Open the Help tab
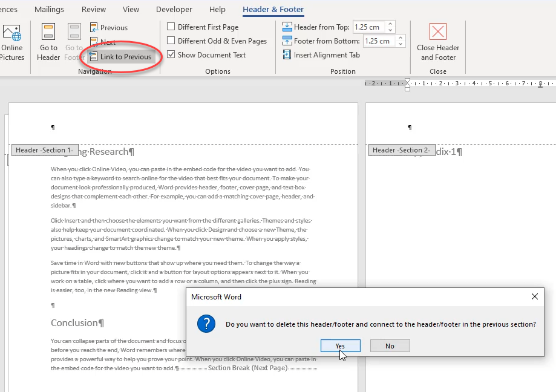 [217, 10]
